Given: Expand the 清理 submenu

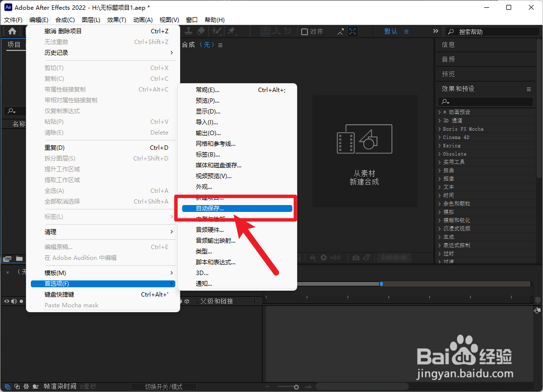Looking at the screenshot, I should (103, 232).
